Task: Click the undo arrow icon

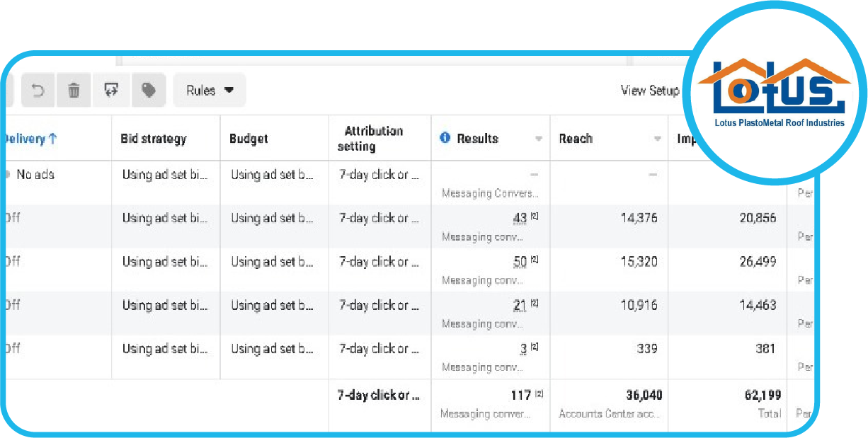Action: point(38,91)
